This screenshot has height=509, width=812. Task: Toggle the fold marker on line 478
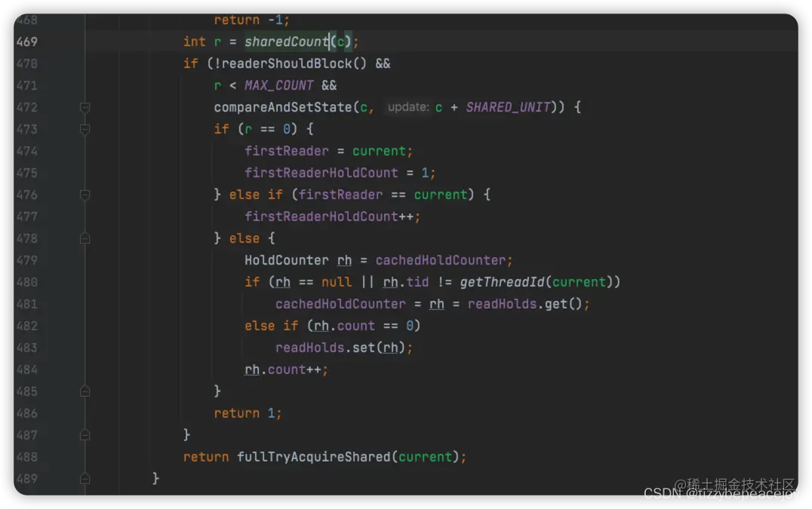(x=85, y=238)
